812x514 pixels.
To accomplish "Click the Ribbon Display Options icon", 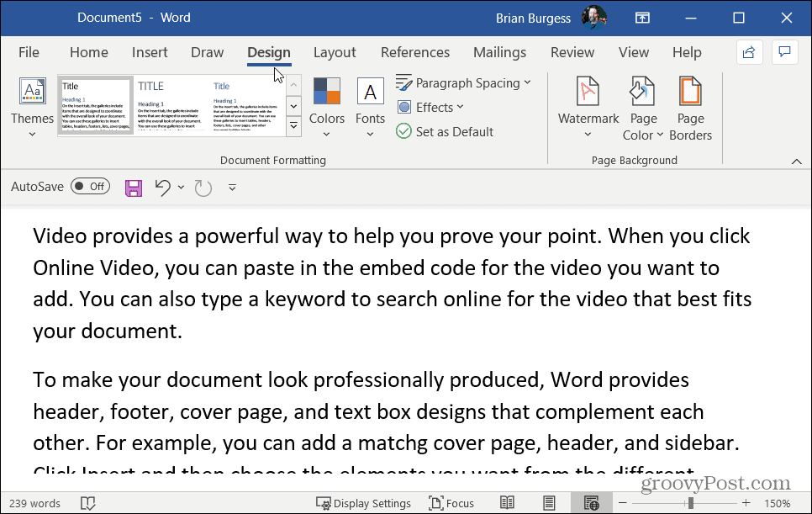I will coord(642,19).
